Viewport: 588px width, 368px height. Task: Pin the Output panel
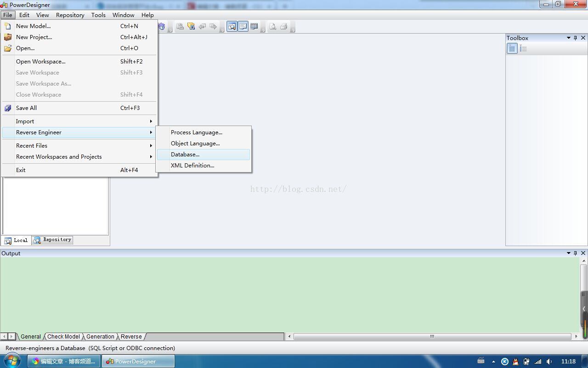(576, 253)
